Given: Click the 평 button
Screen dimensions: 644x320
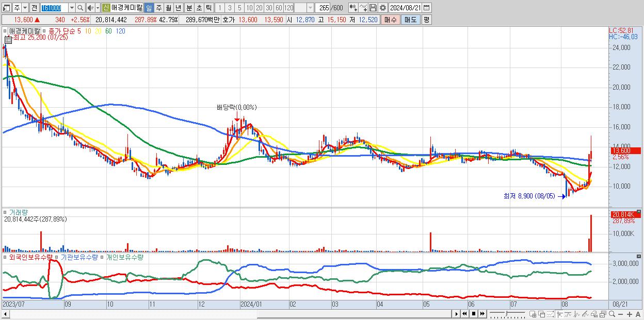Looking at the screenshot, I should [x=426, y=20].
